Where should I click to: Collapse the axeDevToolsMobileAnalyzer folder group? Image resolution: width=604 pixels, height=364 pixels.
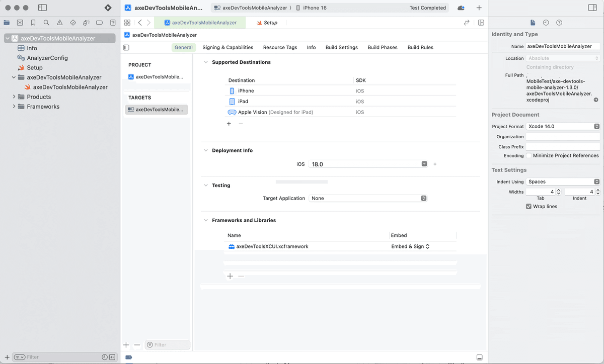(14, 77)
